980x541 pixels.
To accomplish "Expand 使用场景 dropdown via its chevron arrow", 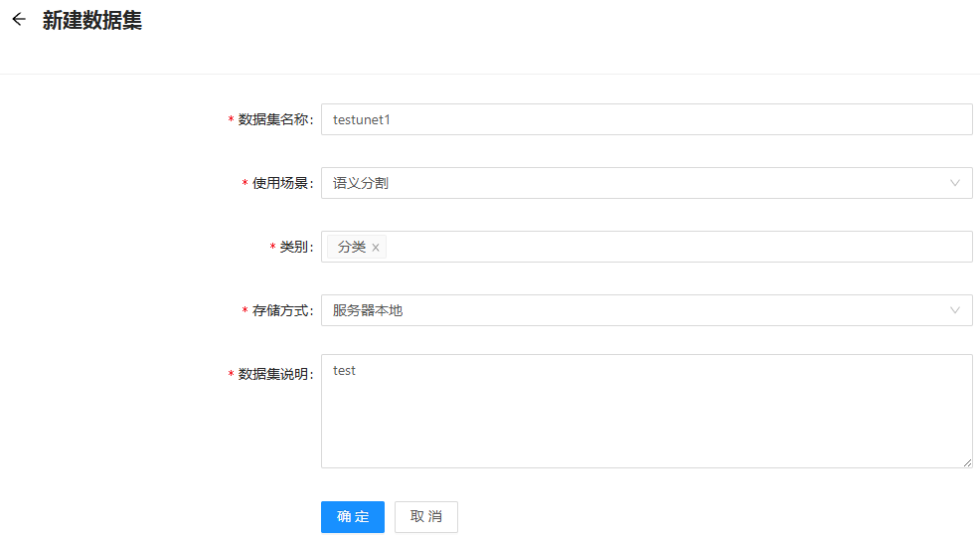I will pos(954,183).
